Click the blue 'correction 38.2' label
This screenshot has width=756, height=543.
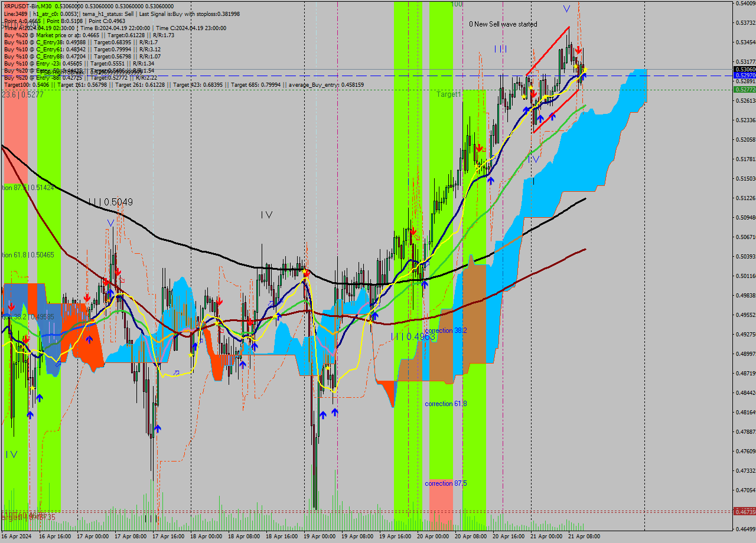click(446, 331)
